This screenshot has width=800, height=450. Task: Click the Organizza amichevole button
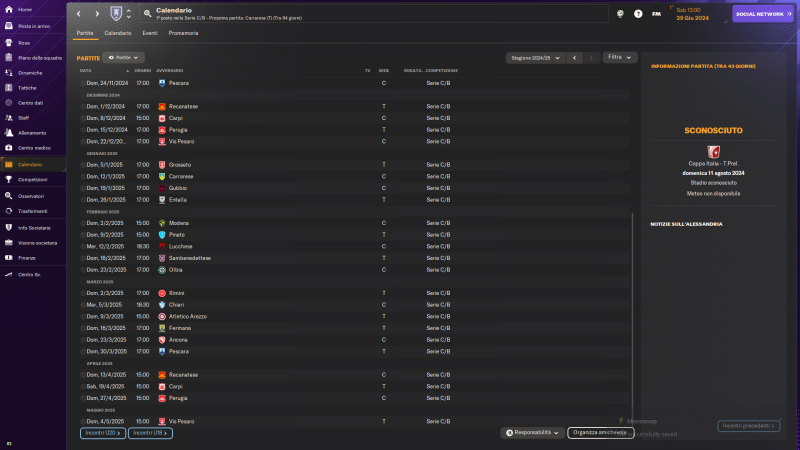601,433
